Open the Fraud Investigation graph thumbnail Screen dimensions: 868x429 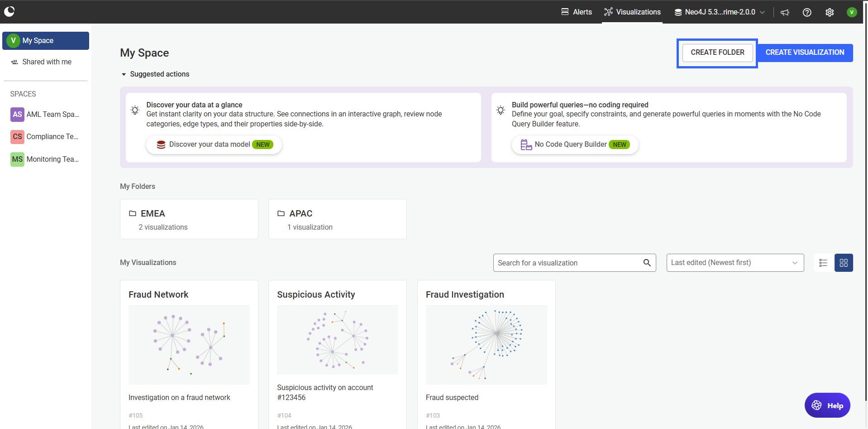tap(486, 344)
